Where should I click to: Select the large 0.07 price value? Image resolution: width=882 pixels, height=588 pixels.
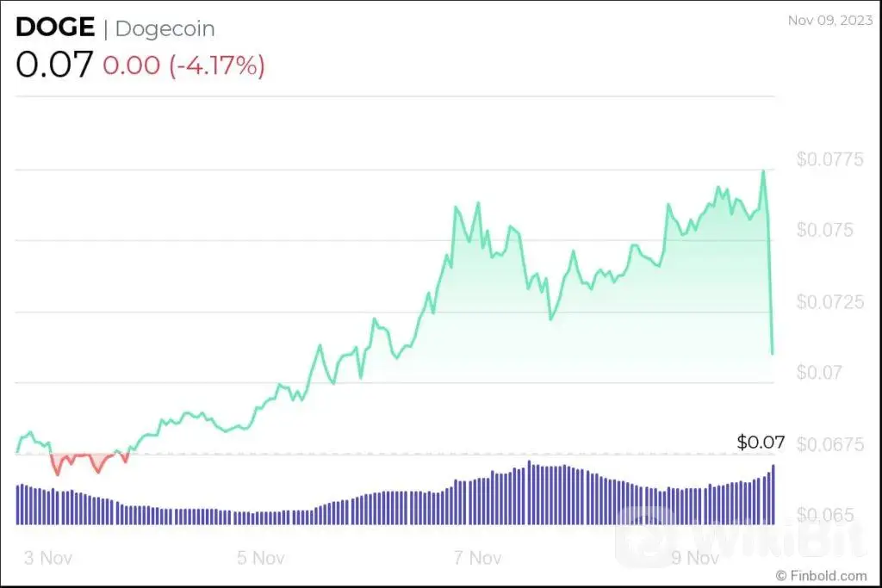[x=53, y=65]
